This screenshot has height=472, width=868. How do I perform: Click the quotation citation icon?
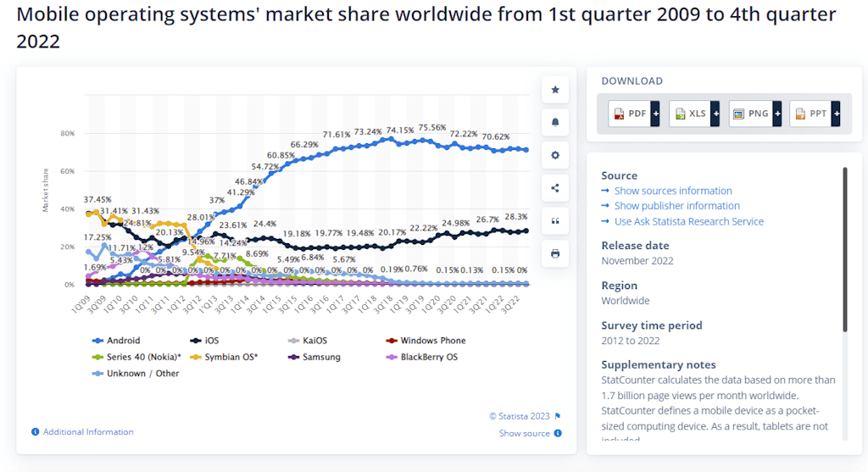[555, 221]
